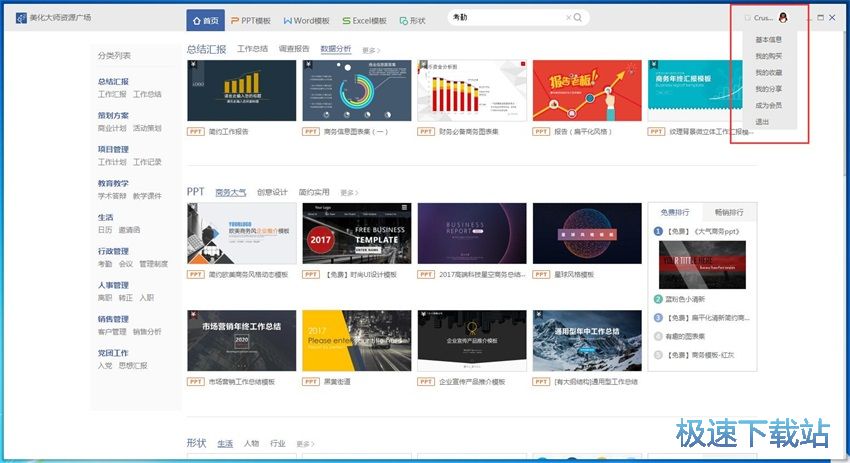Open the 行政管理 category
The width and height of the screenshot is (850, 463).
pos(113,251)
